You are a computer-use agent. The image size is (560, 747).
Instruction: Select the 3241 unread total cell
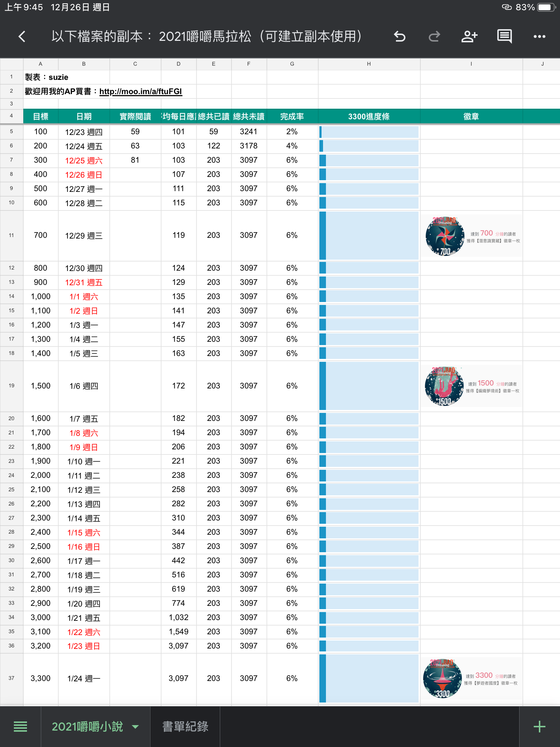click(x=249, y=132)
